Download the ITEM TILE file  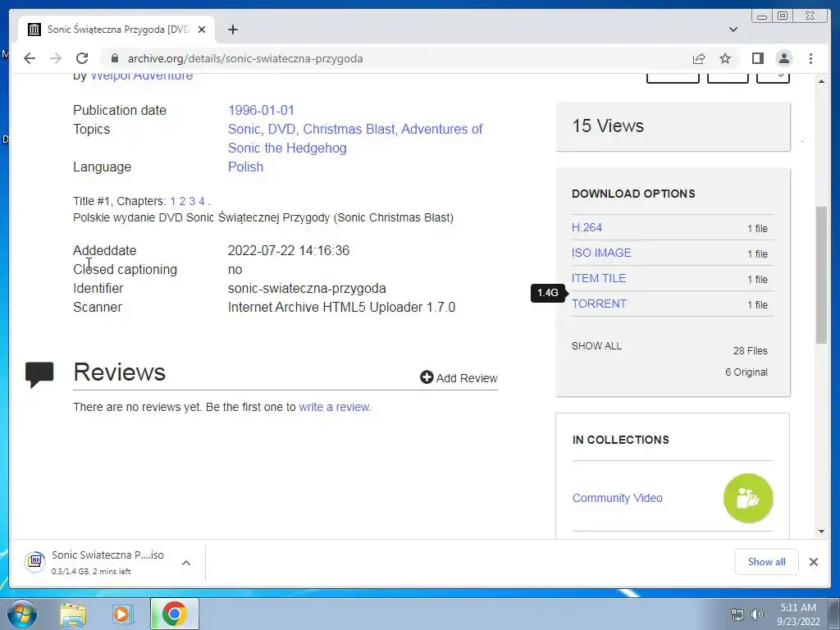[599, 279]
